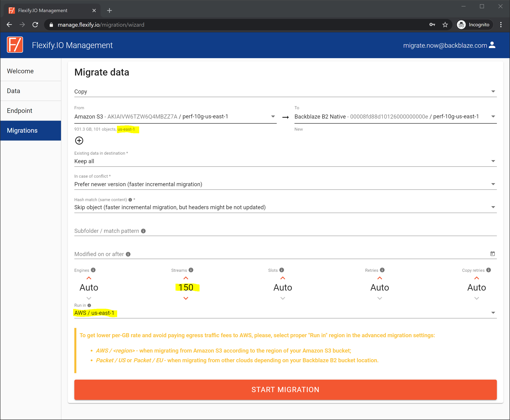
Task: Open Chrome three-dot menu
Action: [501, 25]
